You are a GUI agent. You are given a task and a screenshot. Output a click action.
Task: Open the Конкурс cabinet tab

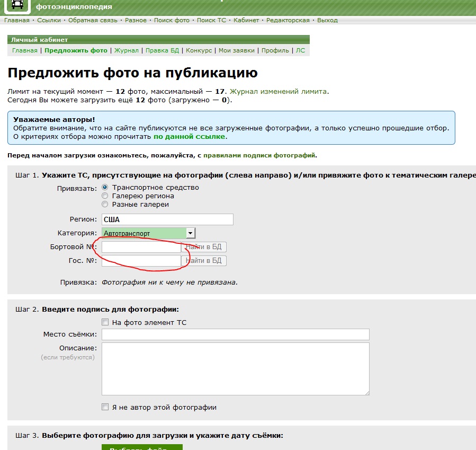[199, 50]
